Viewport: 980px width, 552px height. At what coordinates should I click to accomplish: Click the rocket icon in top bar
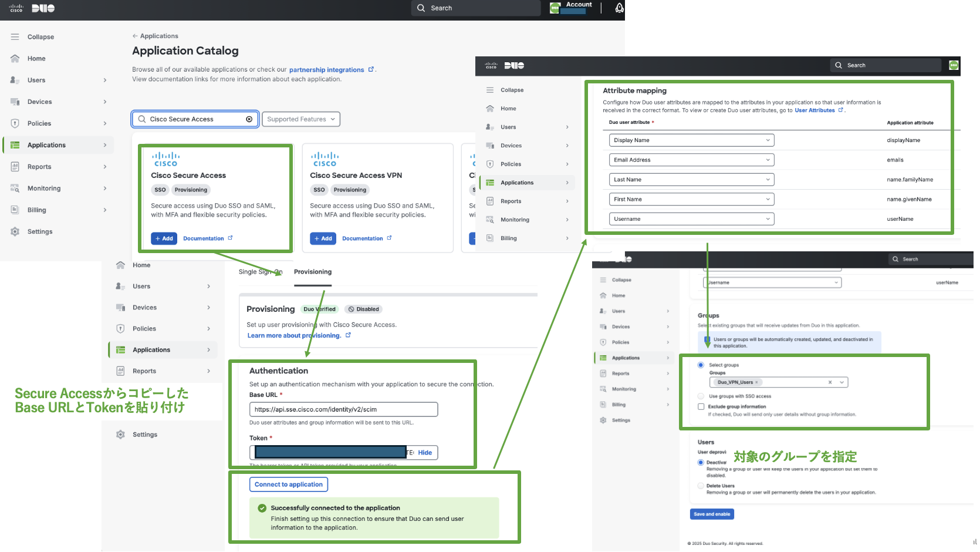(619, 8)
